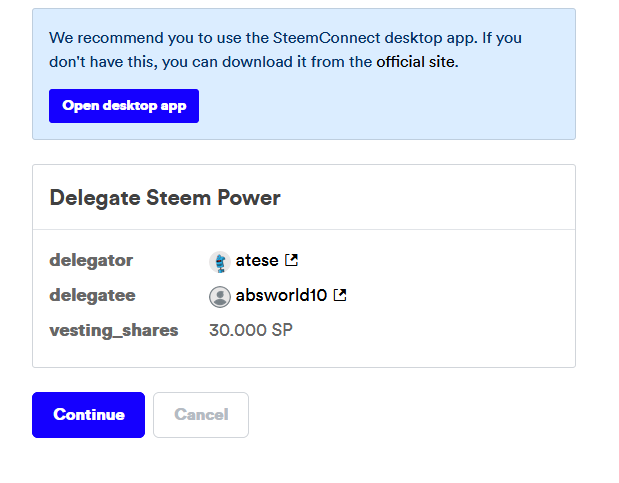This screenshot has width=619, height=483.
Task: Click the delegator field label
Action: coord(91,261)
